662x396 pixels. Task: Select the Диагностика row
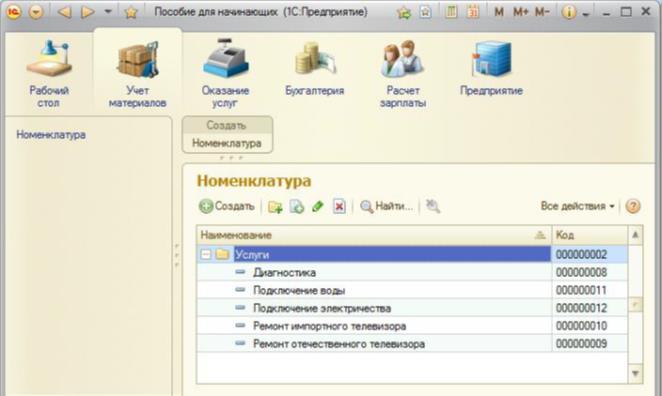[x=412, y=272]
